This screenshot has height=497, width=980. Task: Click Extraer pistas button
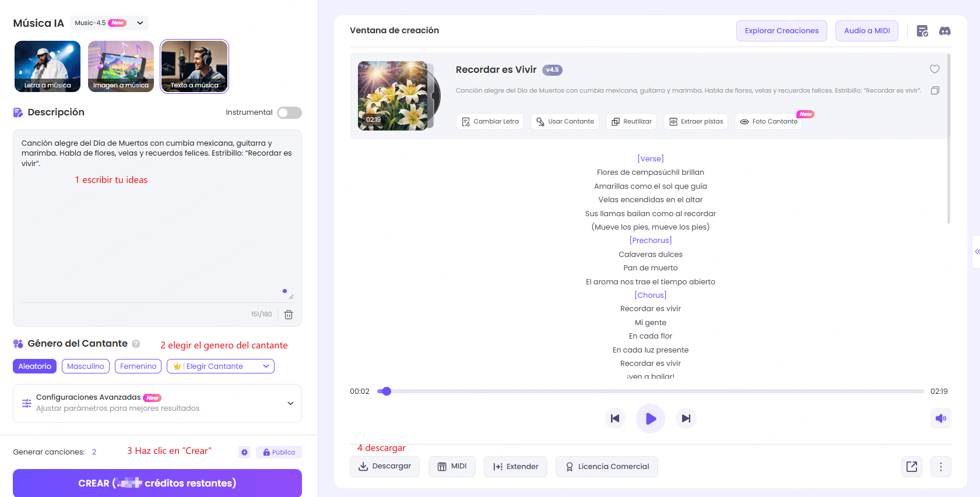coord(696,121)
